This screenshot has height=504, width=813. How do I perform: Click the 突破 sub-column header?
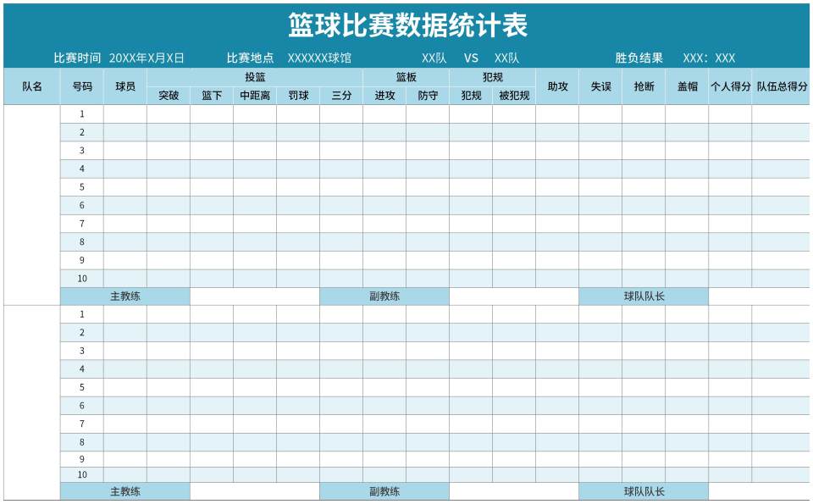coord(169,96)
